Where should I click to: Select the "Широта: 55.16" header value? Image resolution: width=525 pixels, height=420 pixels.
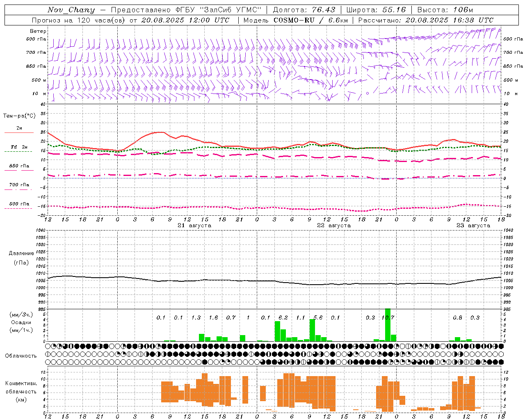(x=376, y=10)
